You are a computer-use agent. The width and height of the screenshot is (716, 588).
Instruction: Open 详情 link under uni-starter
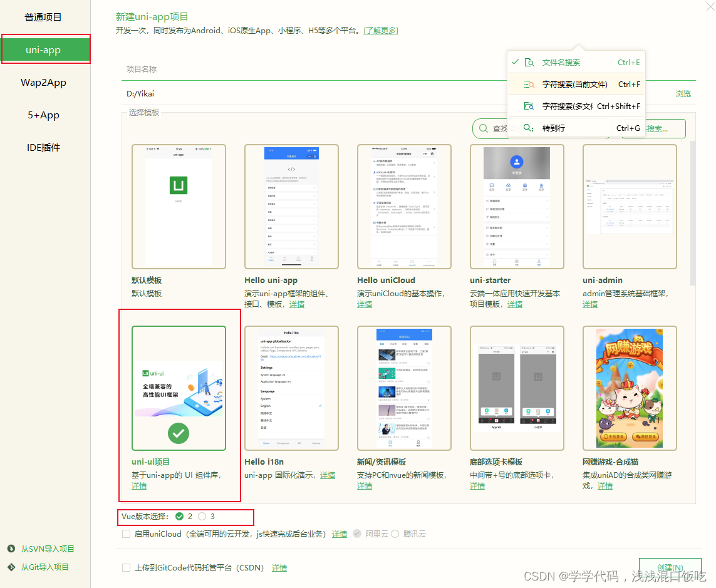[515, 304]
